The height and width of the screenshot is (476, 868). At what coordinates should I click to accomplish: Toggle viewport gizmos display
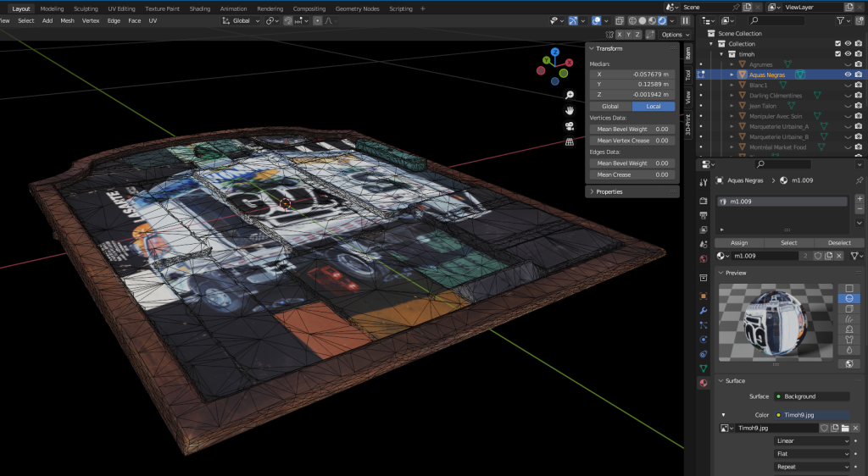[573, 20]
